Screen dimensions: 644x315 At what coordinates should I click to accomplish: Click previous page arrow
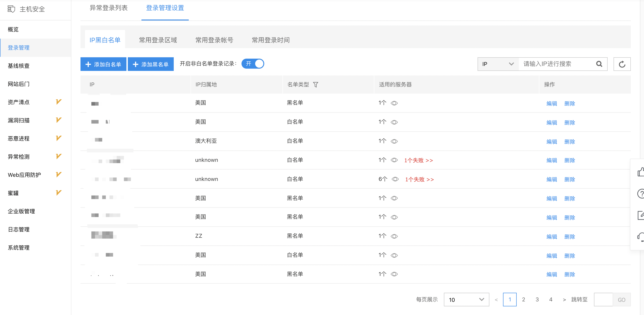click(496, 300)
